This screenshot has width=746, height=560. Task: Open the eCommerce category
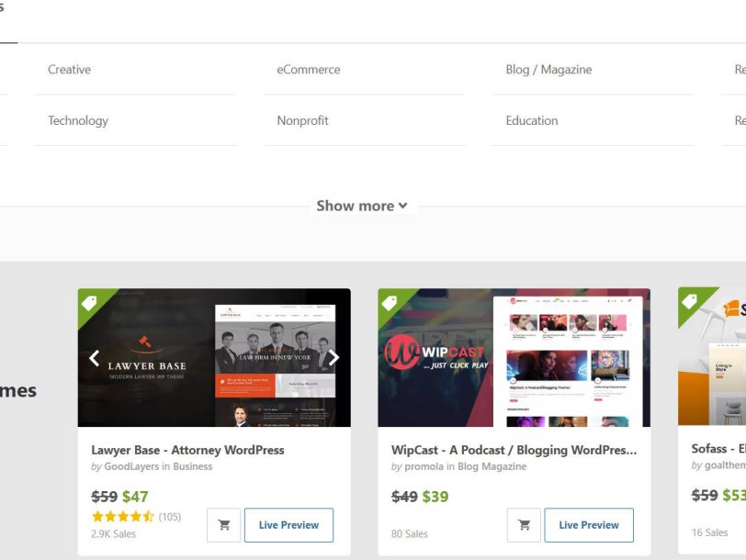tap(309, 70)
